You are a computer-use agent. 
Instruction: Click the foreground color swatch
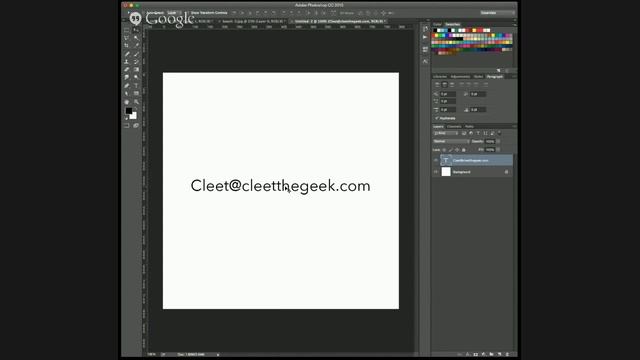tap(129, 111)
